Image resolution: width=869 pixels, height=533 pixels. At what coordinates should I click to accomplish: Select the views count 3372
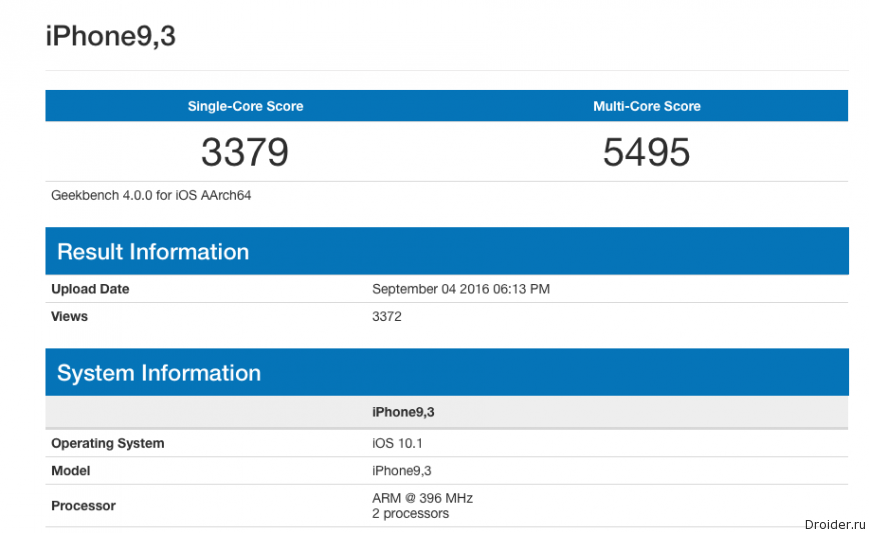[387, 316]
